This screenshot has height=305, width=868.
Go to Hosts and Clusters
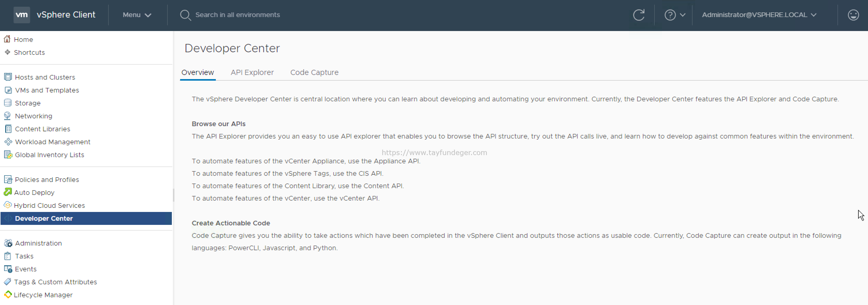[45, 77]
